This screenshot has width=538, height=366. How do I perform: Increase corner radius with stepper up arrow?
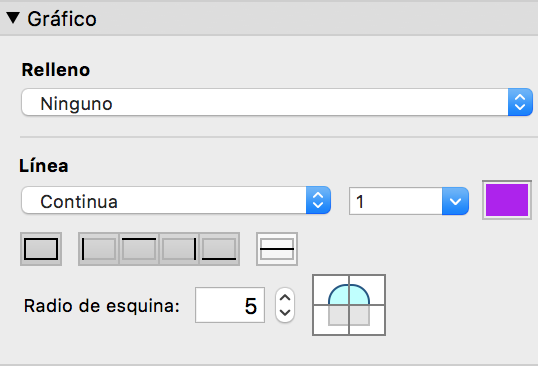click(x=285, y=297)
